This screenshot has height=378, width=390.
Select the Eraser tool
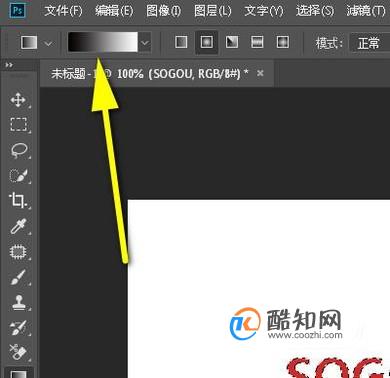(18, 353)
